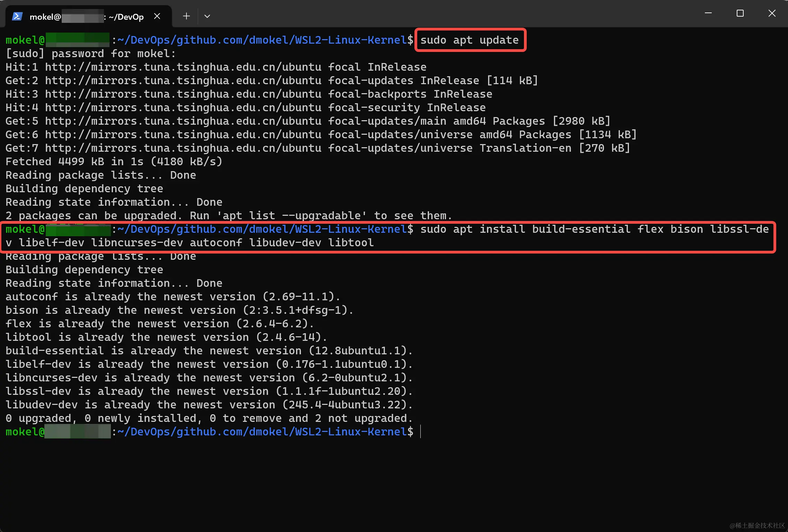The height and width of the screenshot is (532, 788).
Task: Click the '2 packages can be upgraded' message
Action: (229, 216)
